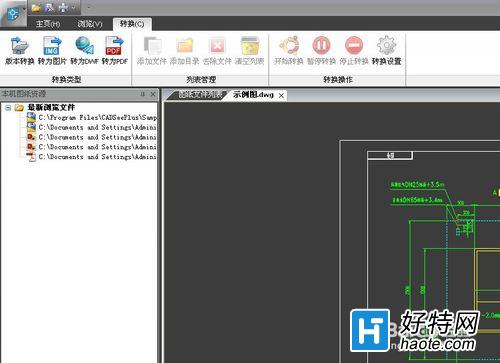Select the 转为PDF conversion icon

click(115, 51)
